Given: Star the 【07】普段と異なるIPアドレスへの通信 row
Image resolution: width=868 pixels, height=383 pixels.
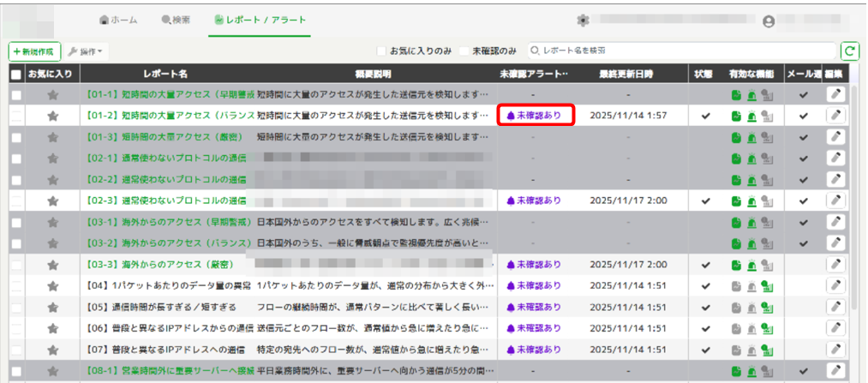Looking at the screenshot, I should tap(52, 350).
